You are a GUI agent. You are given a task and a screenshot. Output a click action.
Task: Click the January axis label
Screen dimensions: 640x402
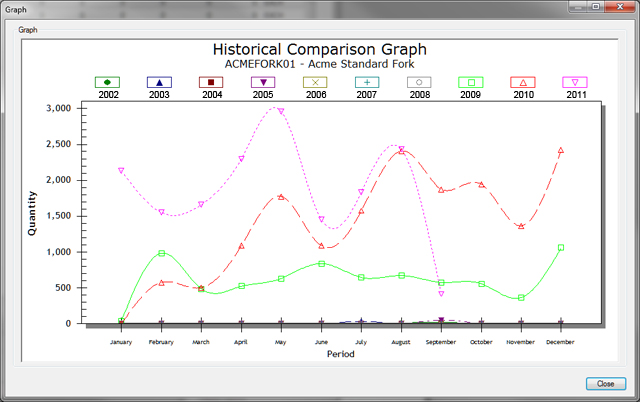(121, 342)
